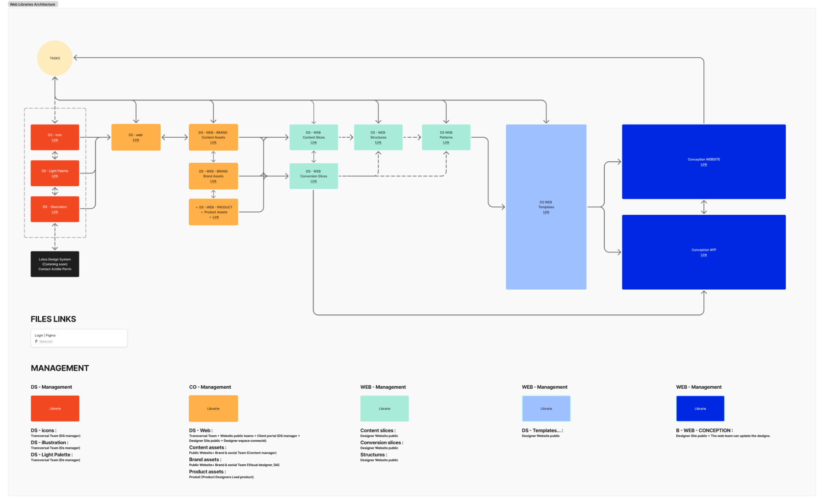Follow the Link in DS WEB Patterns box

(446, 143)
